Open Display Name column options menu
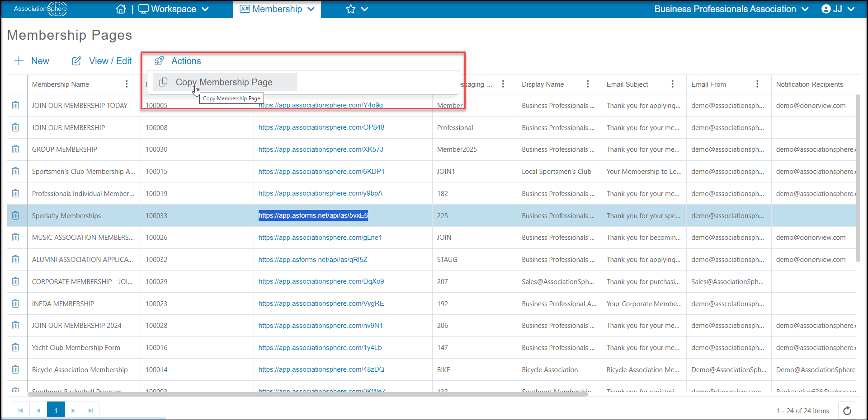This screenshot has height=420, width=868. (x=588, y=84)
